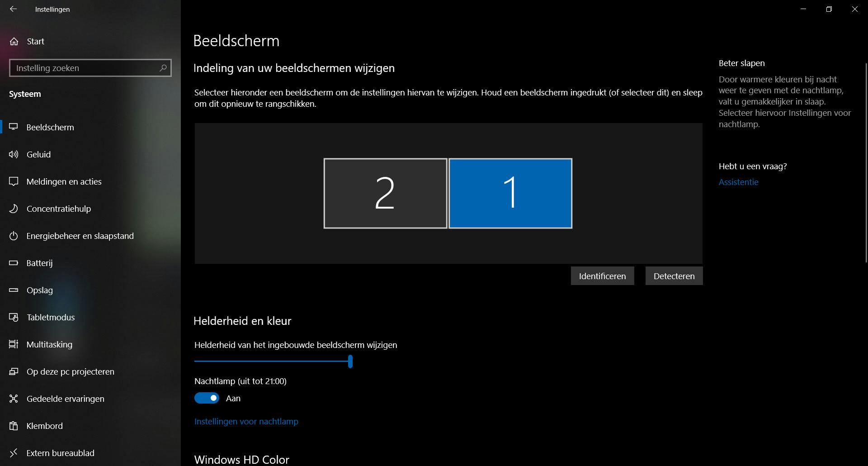Viewport: 868px width, 466px height.
Task: Select Batterij in the sidebar
Action: 90,263
